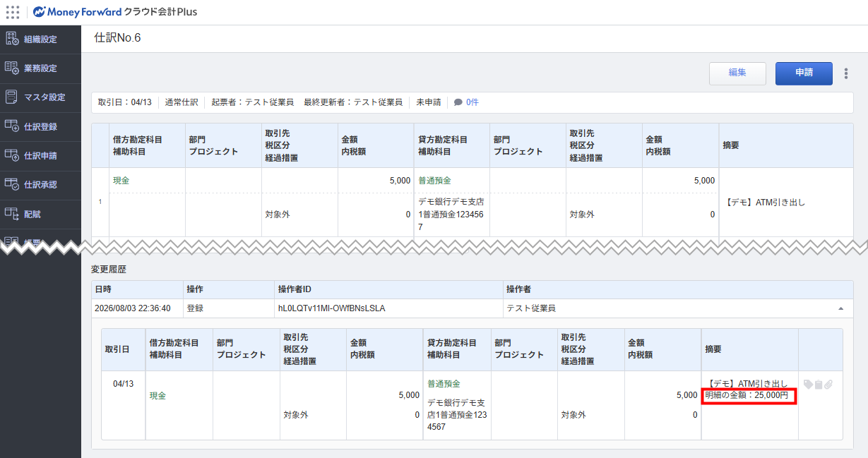Image resolution: width=868 pixels, height=458 pixels.
Task: Go to 仕訳承認 in the sidebar
Action: [x=40, y=185]
